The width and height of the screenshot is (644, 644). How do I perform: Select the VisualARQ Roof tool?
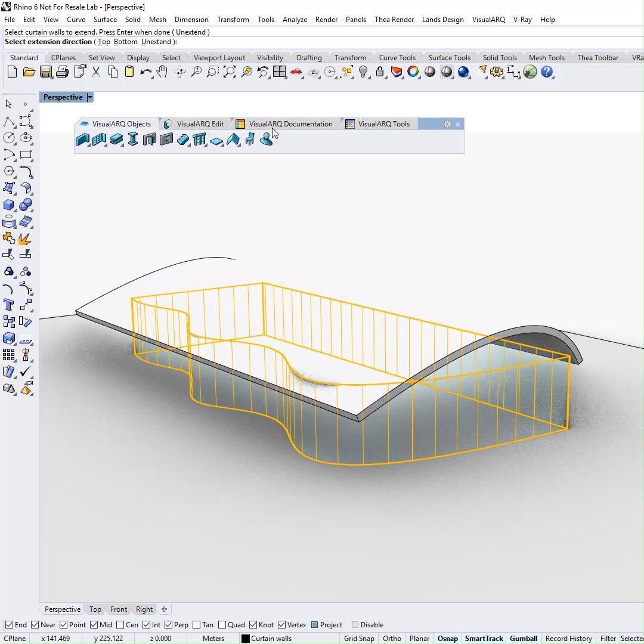click(233, 140)
